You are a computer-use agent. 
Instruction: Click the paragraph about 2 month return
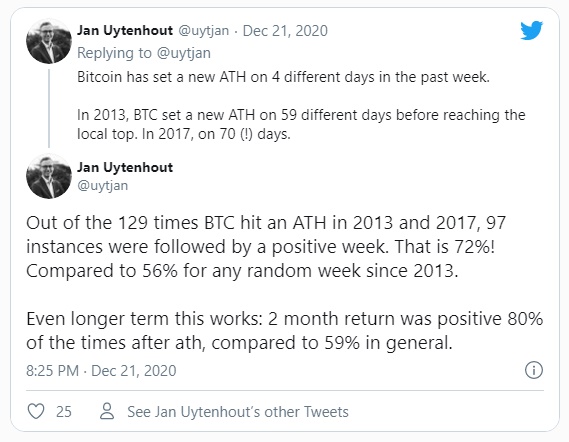point(284,331)
